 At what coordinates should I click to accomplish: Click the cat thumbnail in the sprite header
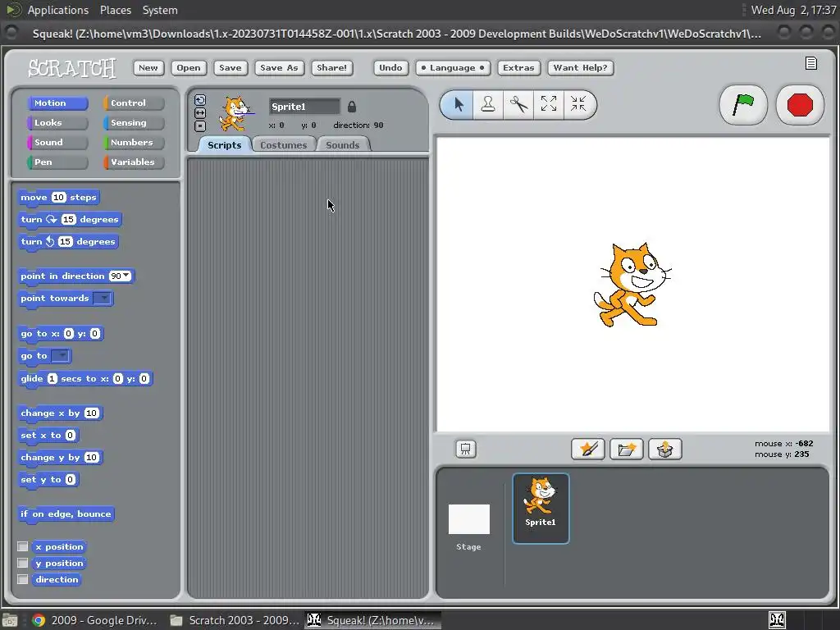(x=235, y=113)
